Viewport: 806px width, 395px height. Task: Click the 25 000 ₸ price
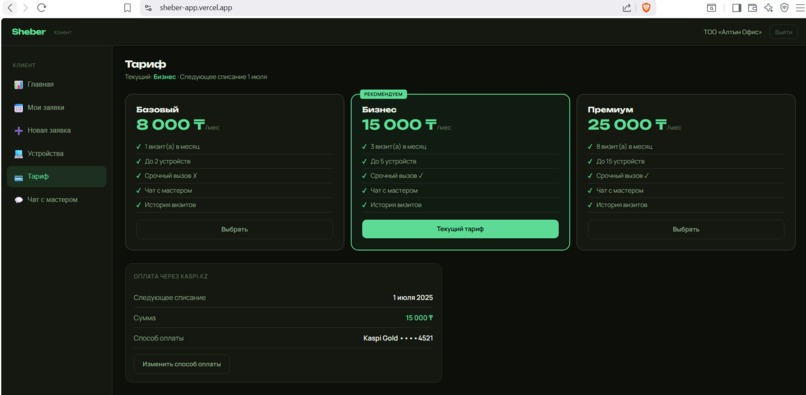(x=627, y=125)
